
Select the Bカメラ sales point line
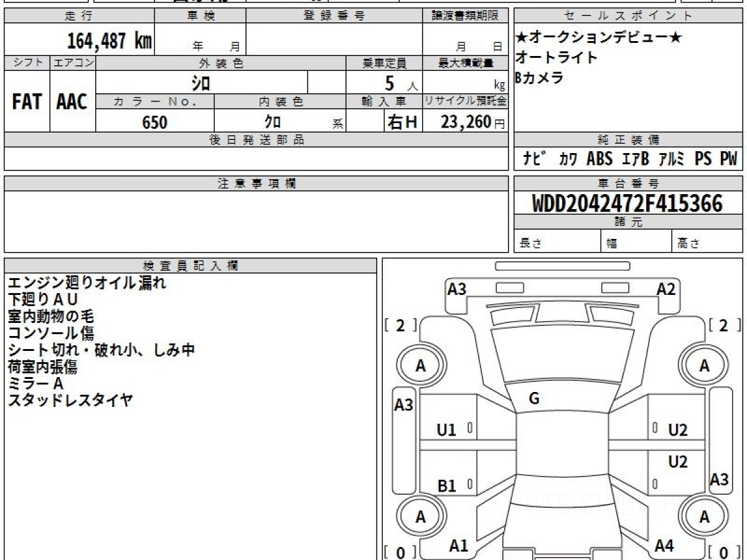(540, 78)
